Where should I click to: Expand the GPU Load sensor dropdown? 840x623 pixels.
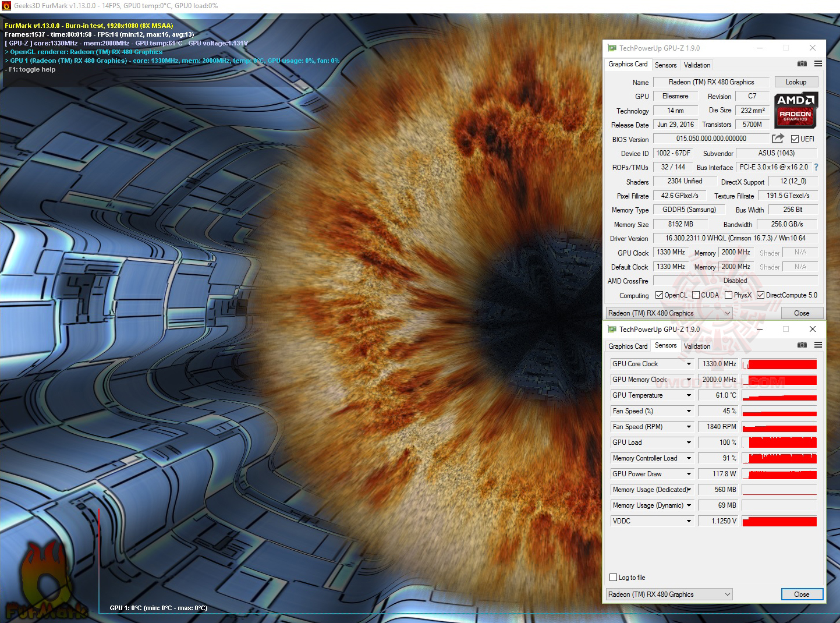click(689, 443)
